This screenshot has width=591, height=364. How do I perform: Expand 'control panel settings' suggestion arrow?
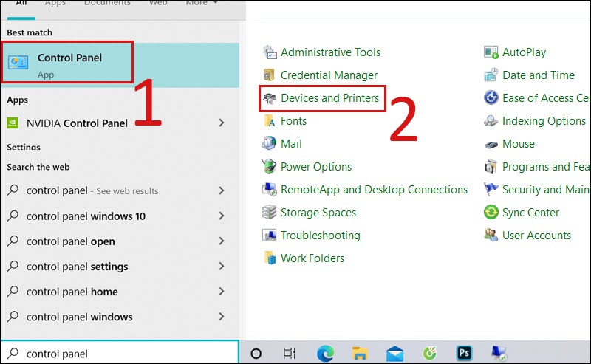[x=222, y=267]
